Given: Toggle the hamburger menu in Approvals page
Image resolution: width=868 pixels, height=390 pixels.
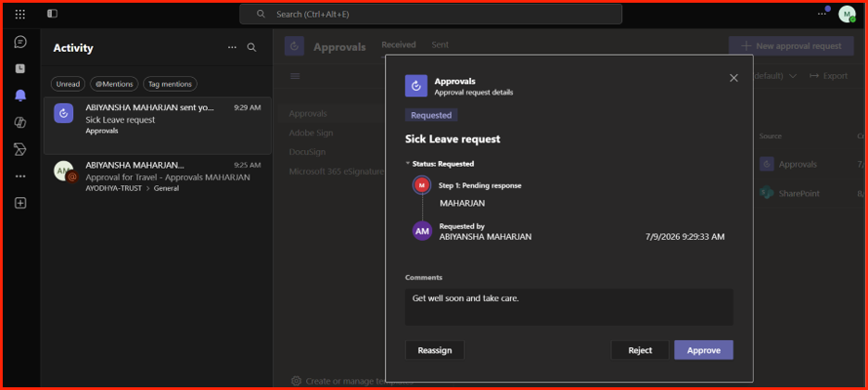Looking at the screenshot, I should tap(295, 76).
